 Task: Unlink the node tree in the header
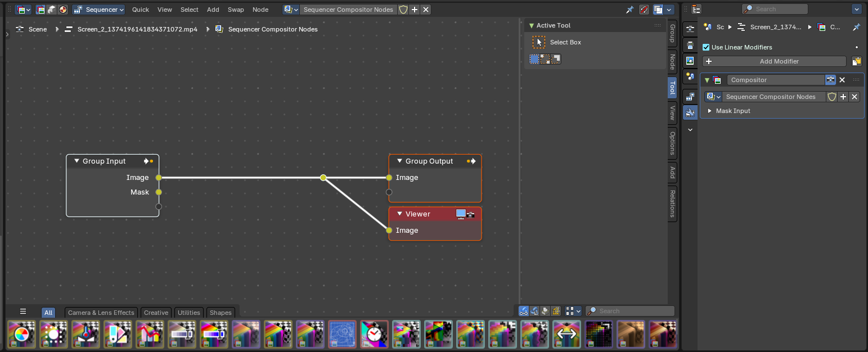[426, 10]
